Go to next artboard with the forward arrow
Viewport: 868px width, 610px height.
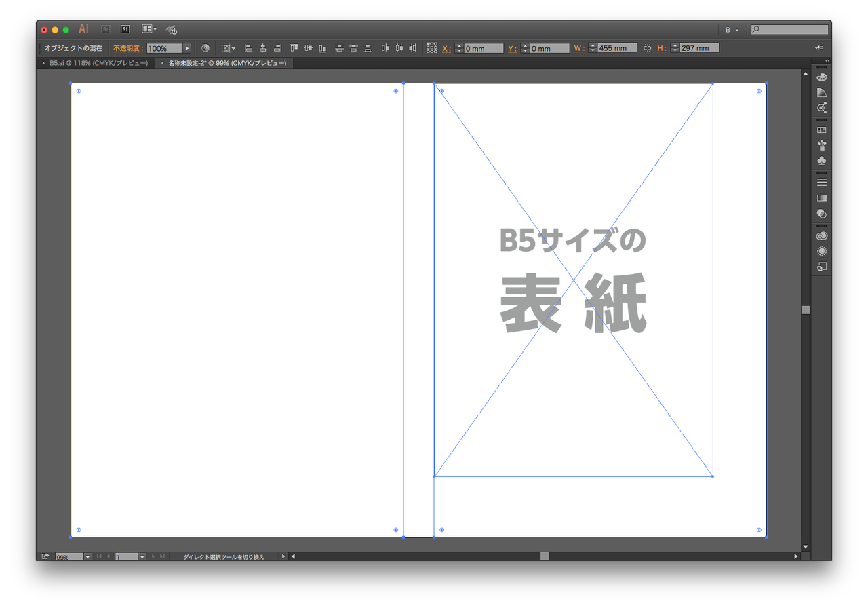[152, 556]
